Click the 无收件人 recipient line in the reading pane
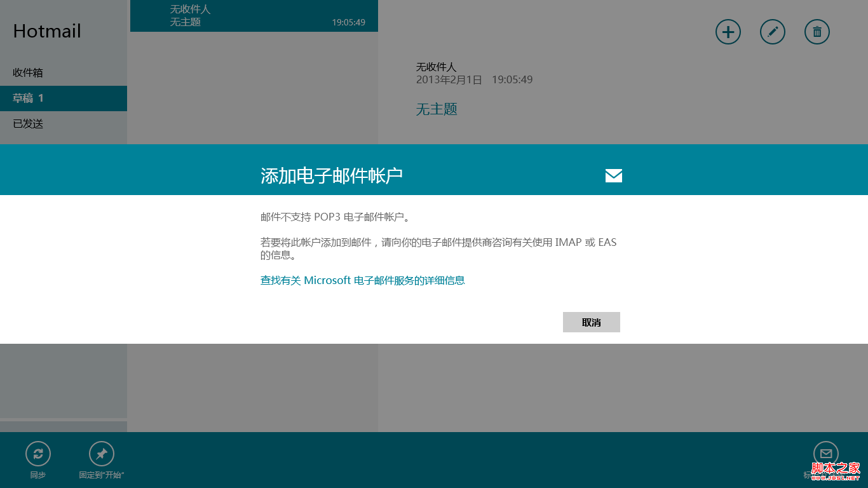 point(436,67)
